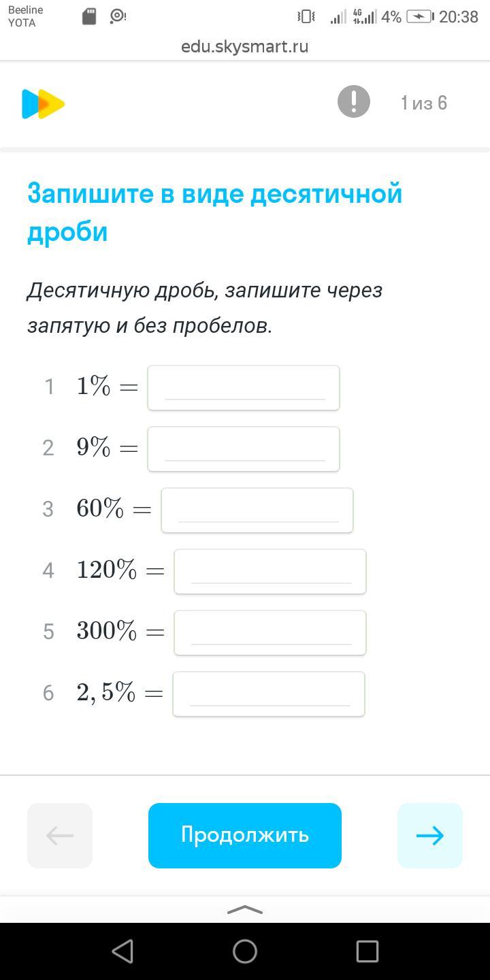Open Android recent apps square

367,951
